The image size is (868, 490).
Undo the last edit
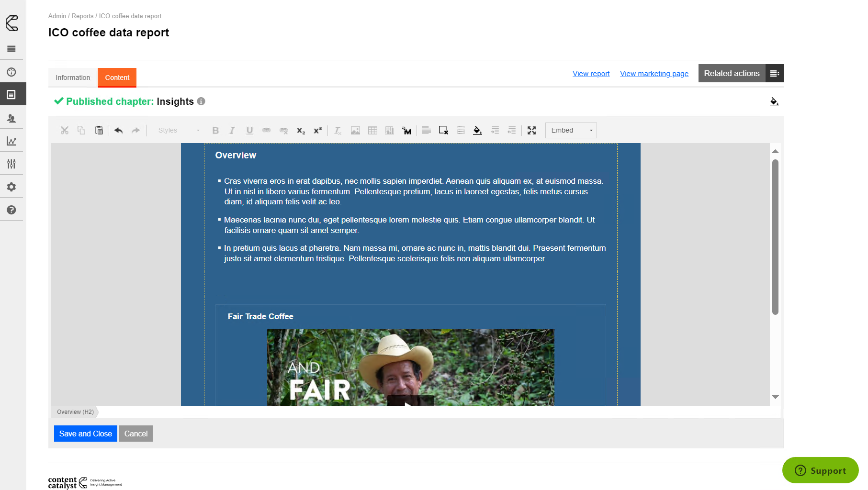119,130
